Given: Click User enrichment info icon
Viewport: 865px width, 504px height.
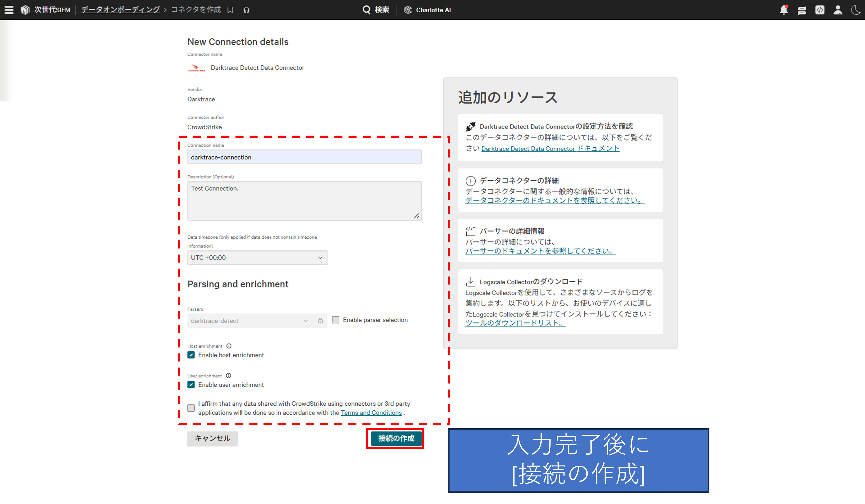Looking at the screenshot, I should (229, 376).
